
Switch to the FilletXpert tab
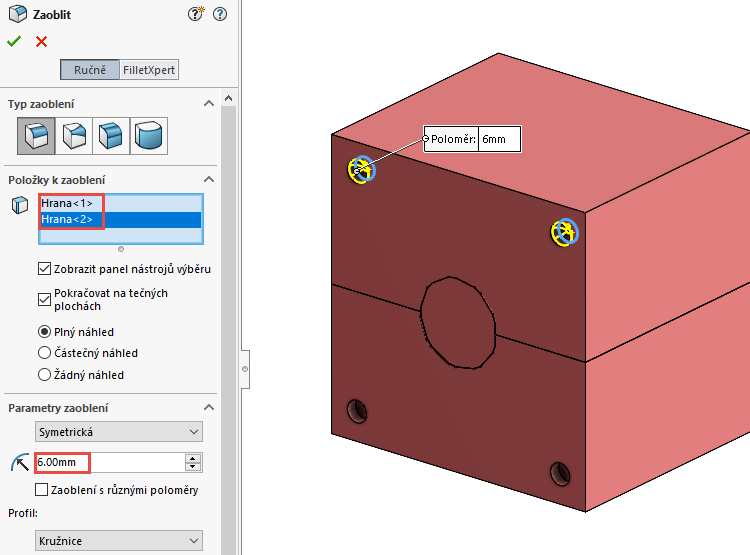(149, 70)
